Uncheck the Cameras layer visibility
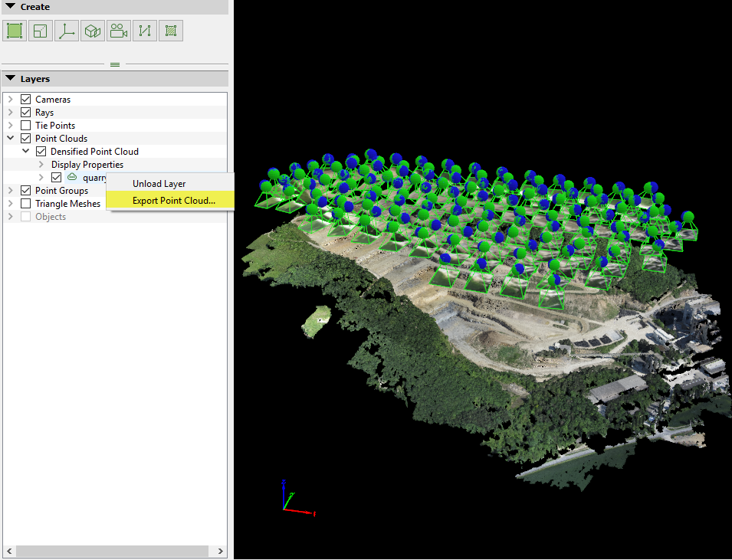Screen dimensions: 732x560 26,99
